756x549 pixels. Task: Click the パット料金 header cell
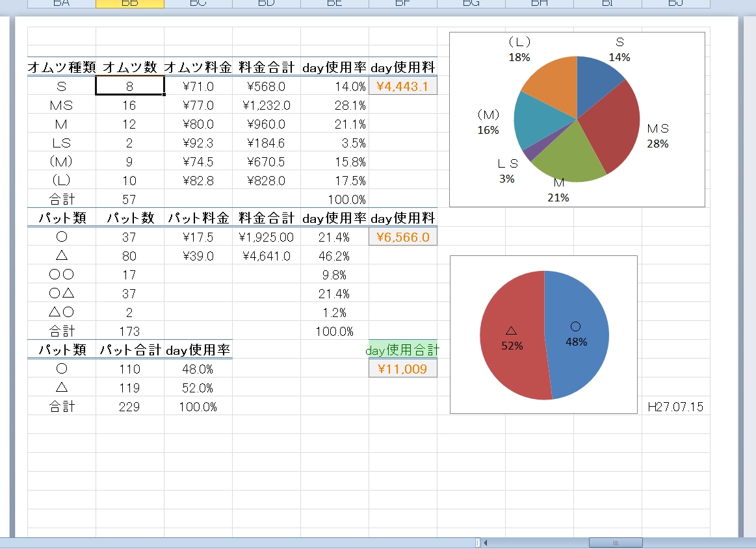pyautogui.click(x=198, y=218)
